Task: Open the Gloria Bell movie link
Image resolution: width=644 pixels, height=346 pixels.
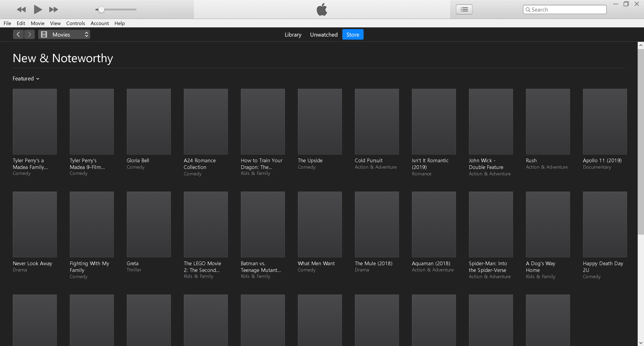Action: 138,160
